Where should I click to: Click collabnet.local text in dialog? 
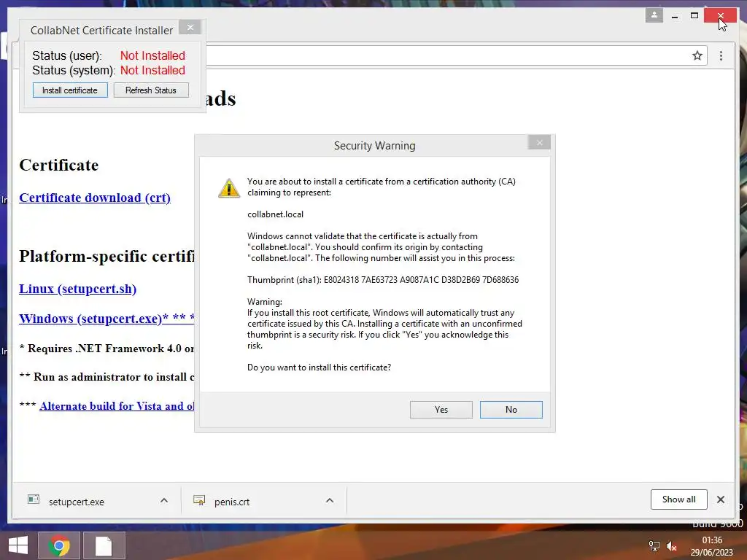point(275,214)
